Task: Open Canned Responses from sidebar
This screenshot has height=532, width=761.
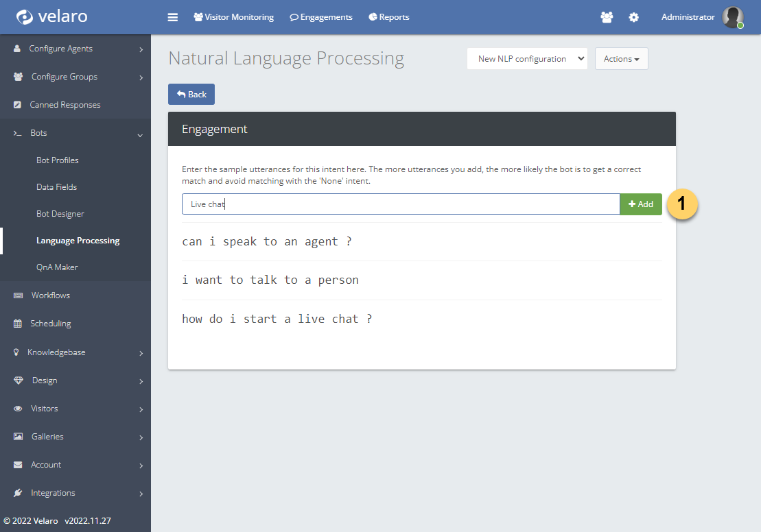Action: click(65, 105)
